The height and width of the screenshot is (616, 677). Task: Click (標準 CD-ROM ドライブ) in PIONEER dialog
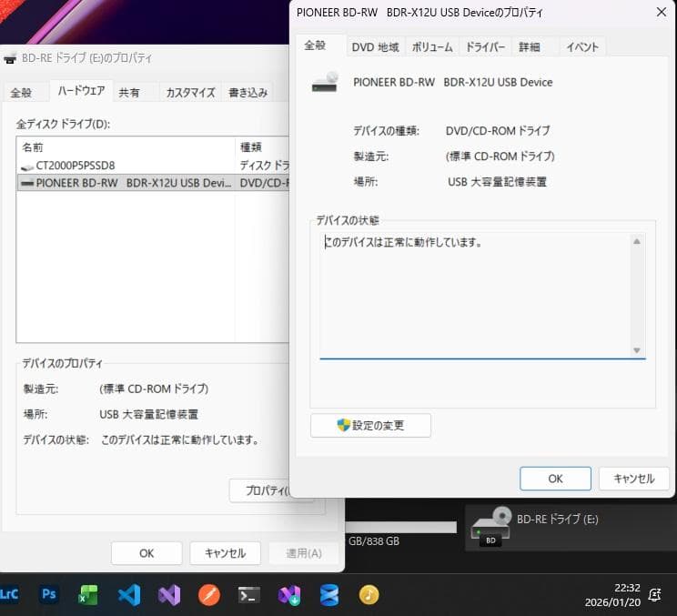tap(500, 157)
